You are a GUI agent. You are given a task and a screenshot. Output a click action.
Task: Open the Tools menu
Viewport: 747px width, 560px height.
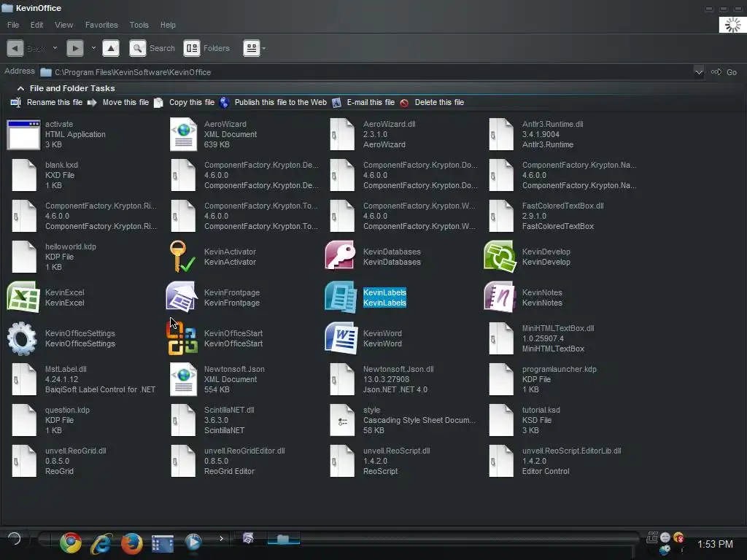(139, 25)
